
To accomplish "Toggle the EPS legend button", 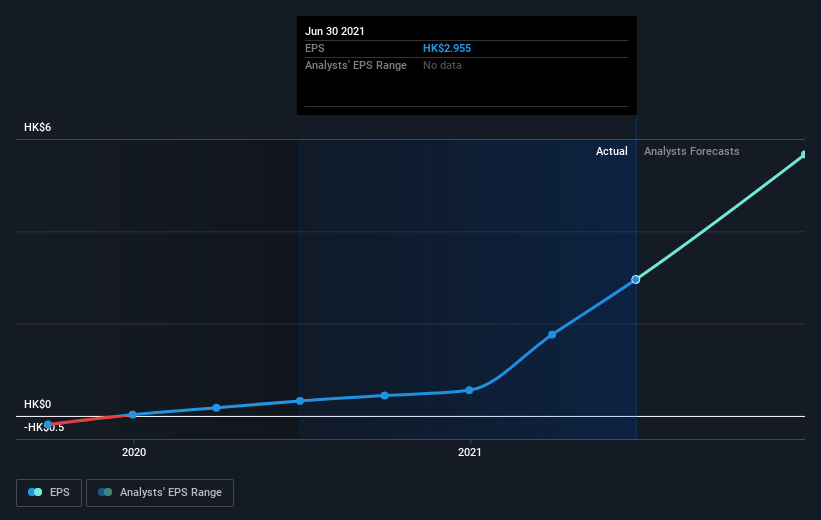I will point(49,493).
